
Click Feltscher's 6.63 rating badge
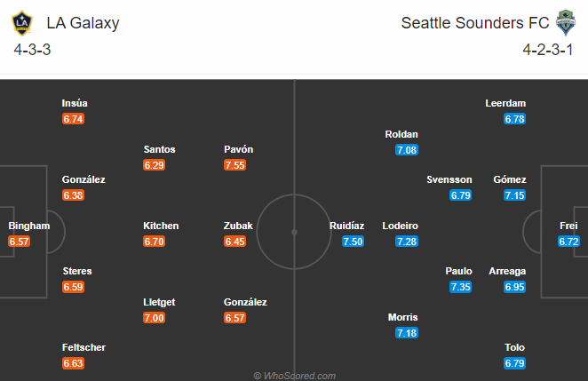click(73, 363)
